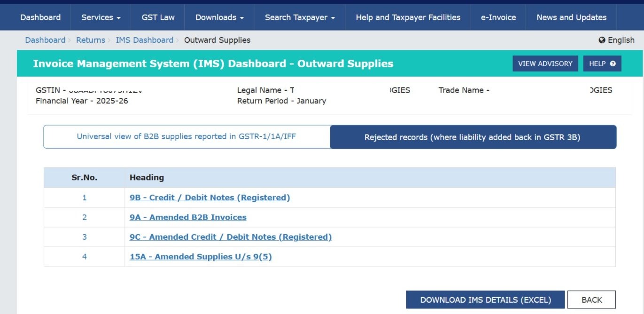Open the Services dropdown menu
The height and width of the screenshot is (314, 644).
pos(100,17)
